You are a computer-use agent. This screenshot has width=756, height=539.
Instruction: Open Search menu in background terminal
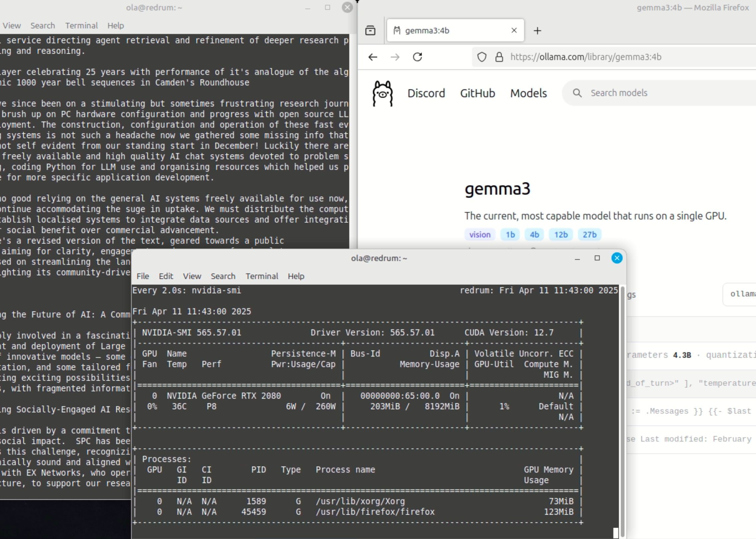43,26
